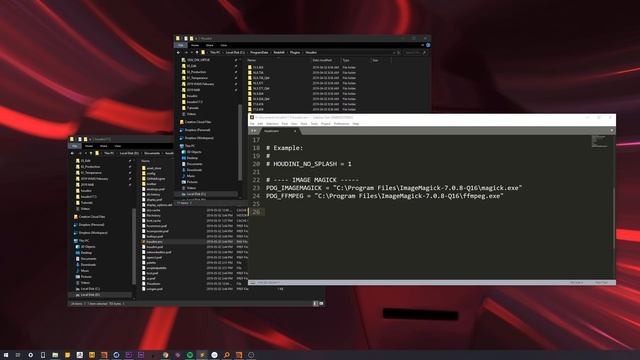This screenshot has height=360, width=640.
Task: Open the Help menu in Sublime Text
Action: click(356, 124)
